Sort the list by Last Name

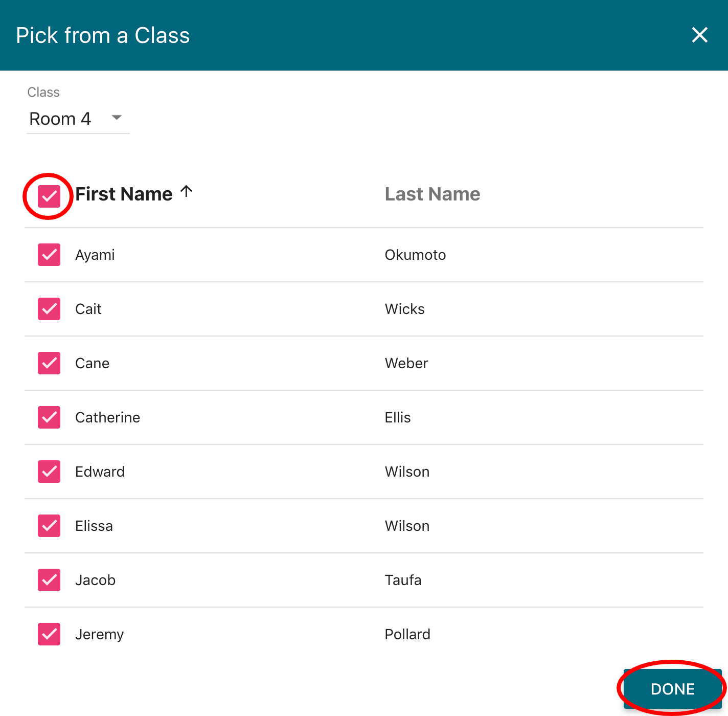point(432,194)
